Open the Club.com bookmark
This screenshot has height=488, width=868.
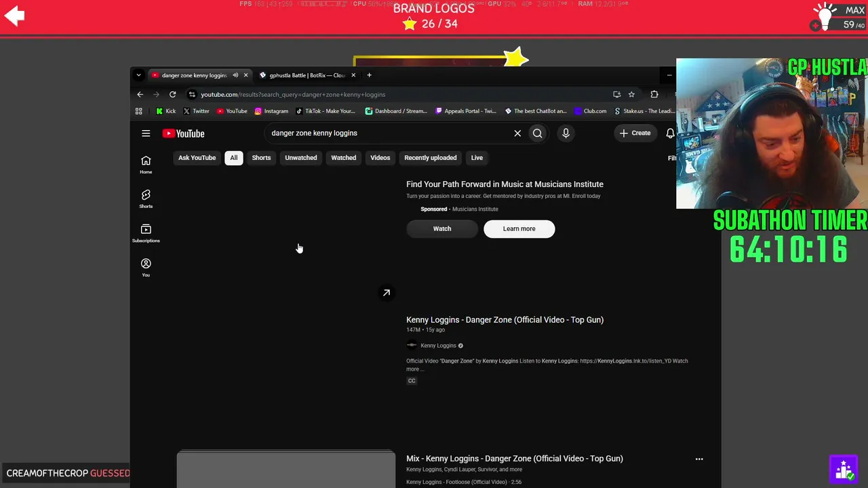pos(590,111)
